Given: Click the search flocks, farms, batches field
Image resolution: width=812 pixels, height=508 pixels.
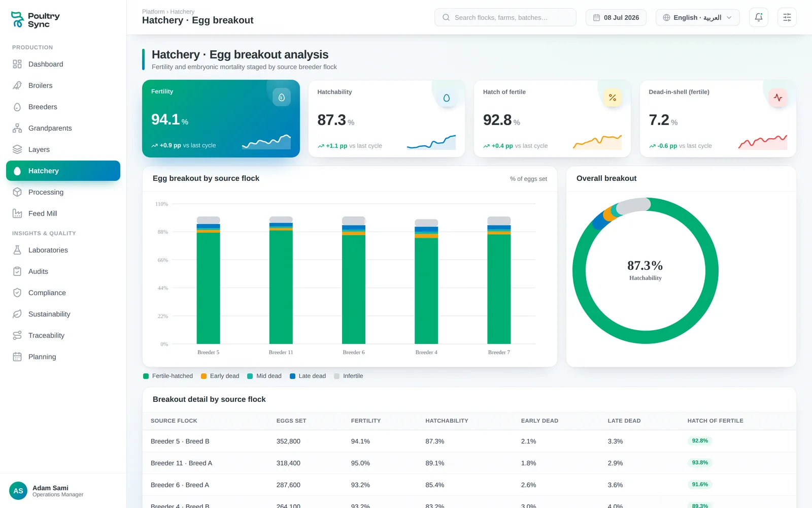Looking at the screenshot, I should click(x=505, y=17).
